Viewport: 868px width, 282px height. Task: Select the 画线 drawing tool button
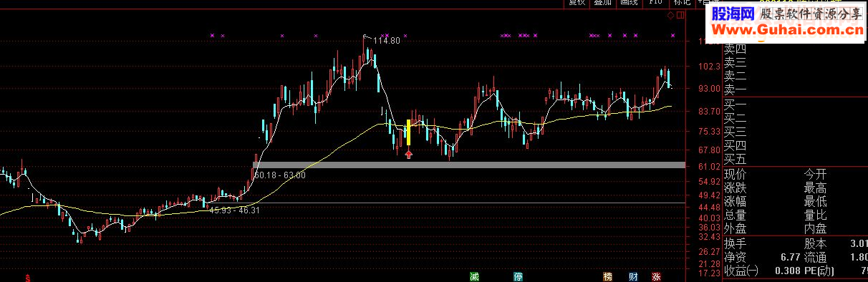point(629,3)
